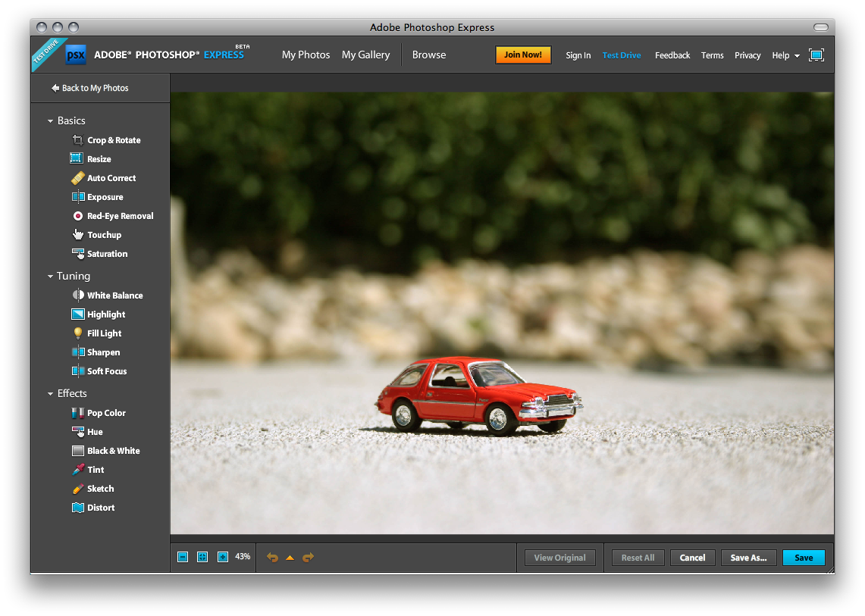The image size is (865, 616).
Task: Go Back to My Photos
Action: (x=89, y=88)
